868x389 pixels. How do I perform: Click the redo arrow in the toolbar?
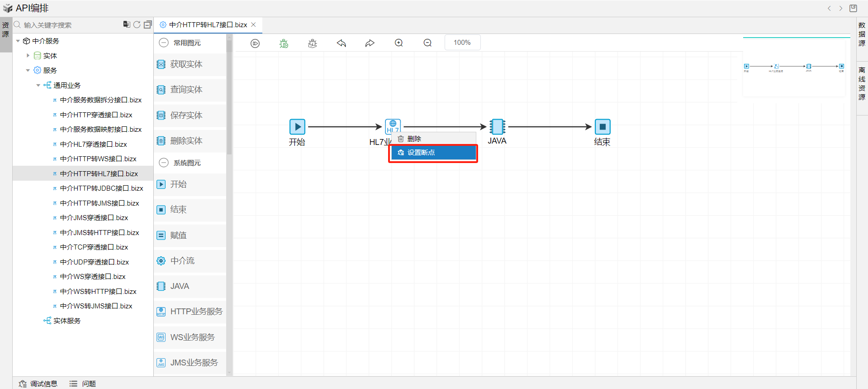(370, 43)
